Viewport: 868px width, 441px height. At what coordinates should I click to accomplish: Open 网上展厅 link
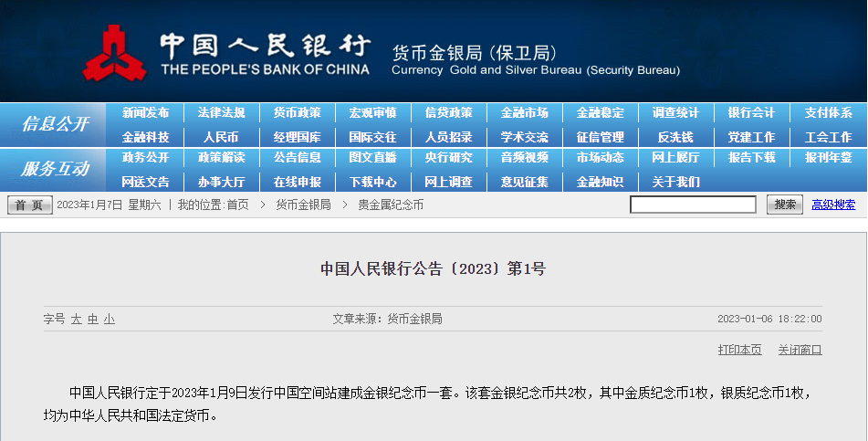pos(675,157)
